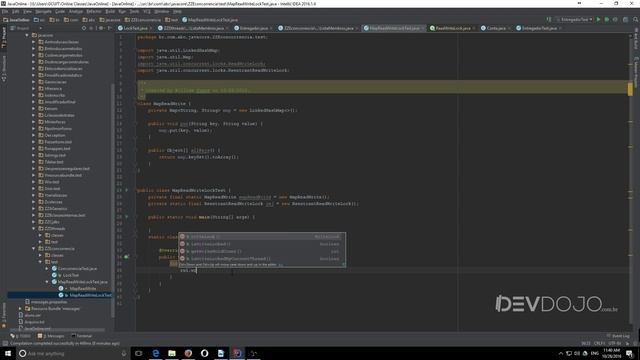Choose the first suggestion in the autocomplete popup
The image size is (640, 360).
[262, 237]
